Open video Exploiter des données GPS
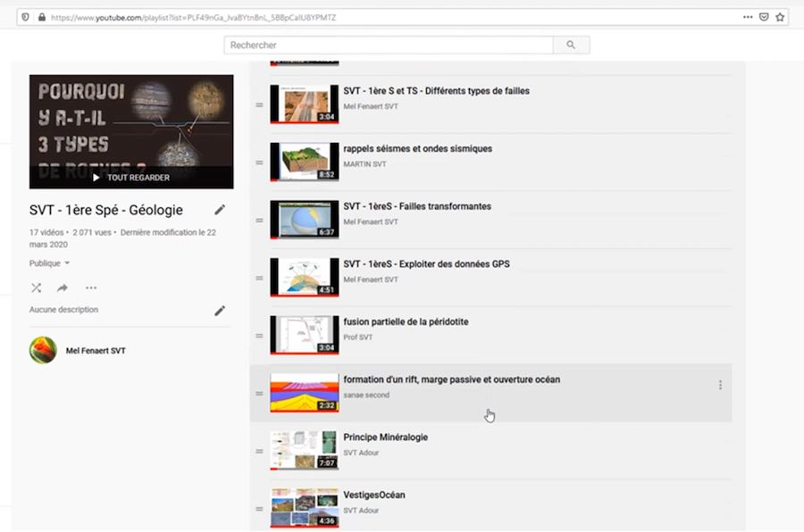804x532 pixels. (x=427, y=264)
